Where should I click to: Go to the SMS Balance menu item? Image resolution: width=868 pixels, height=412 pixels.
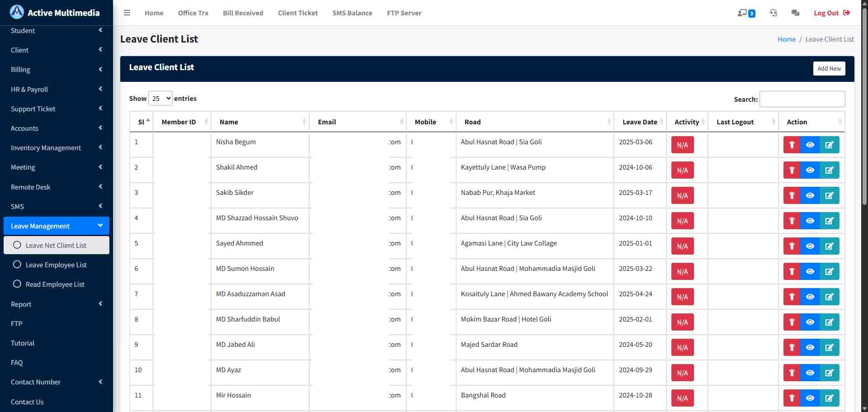tap(352, 13)
